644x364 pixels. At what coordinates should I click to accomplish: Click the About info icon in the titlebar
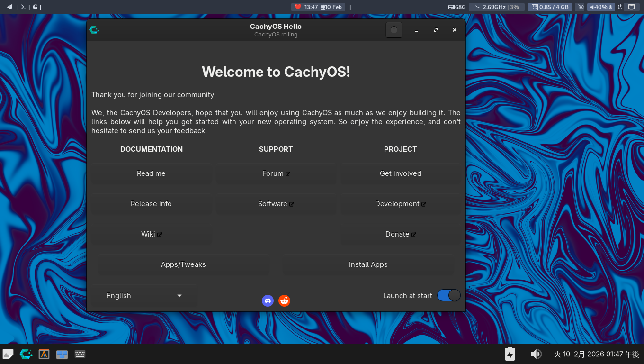[x=394, y=30]
